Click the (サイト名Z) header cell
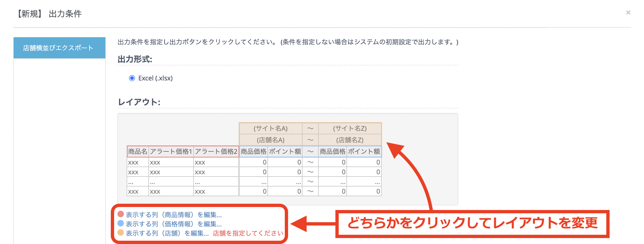Screen dimensions: 644x244 coord(350,128)
